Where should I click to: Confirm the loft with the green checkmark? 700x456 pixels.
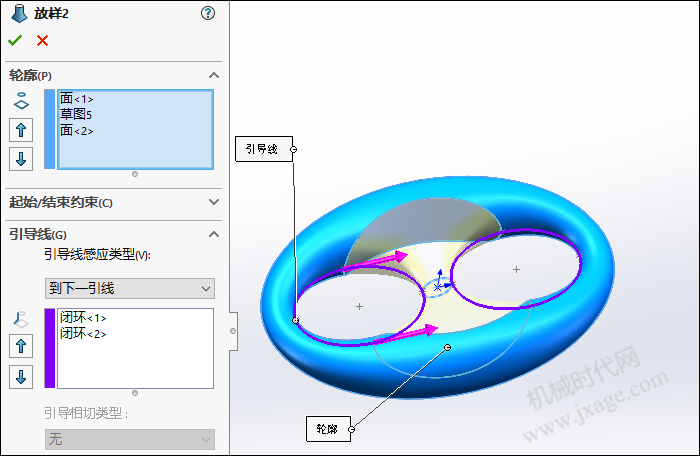[15, 41]
